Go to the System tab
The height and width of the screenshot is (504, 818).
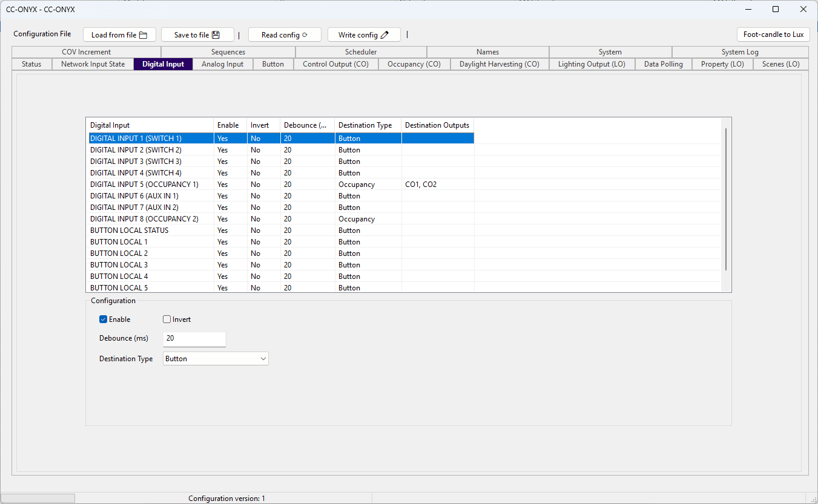pyautogui.click(x=610, y=52)
